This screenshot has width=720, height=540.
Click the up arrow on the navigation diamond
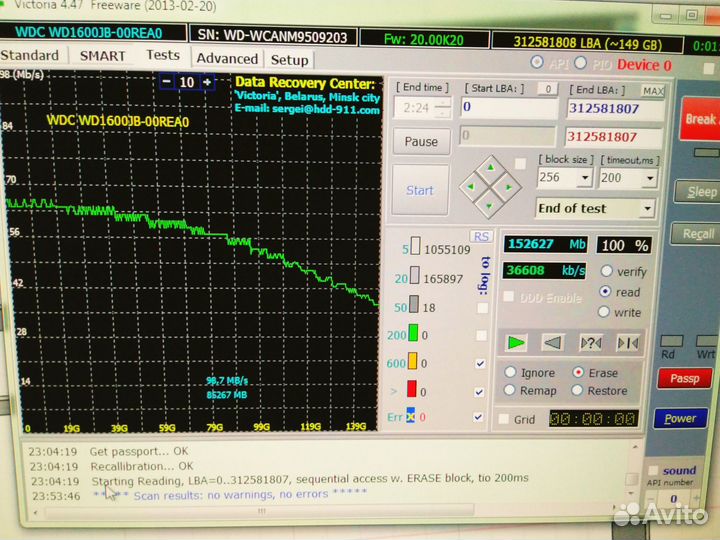pyautogui.click(x=490, y=168)
